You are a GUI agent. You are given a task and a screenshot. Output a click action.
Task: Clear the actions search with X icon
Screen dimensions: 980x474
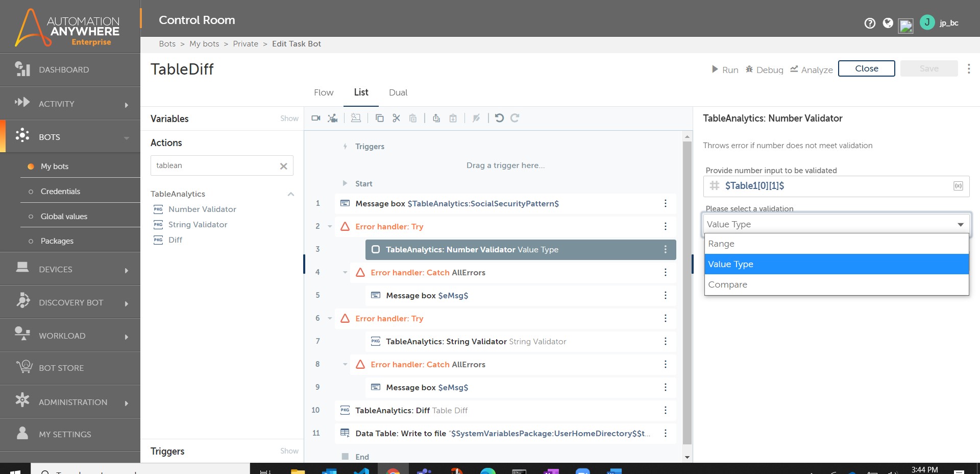point(283,166)
